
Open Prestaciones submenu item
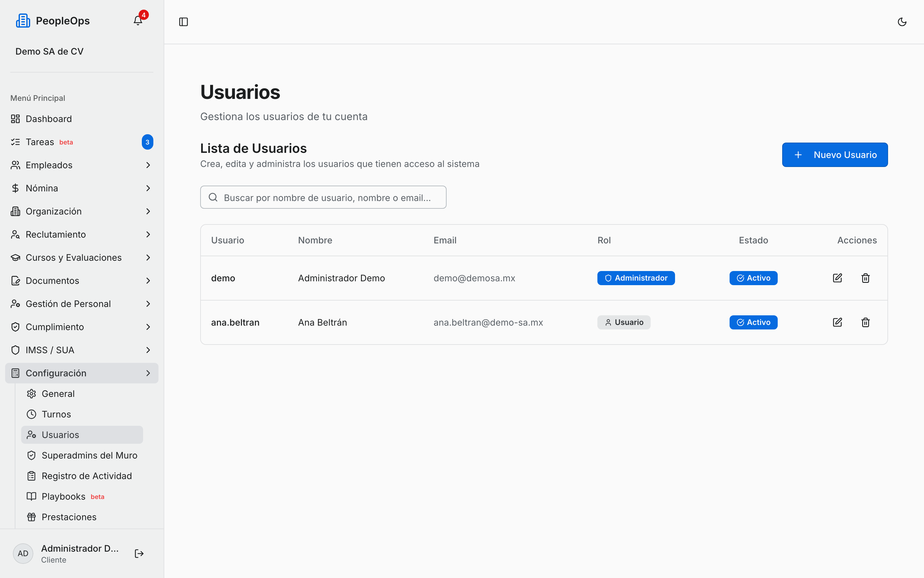82,517
